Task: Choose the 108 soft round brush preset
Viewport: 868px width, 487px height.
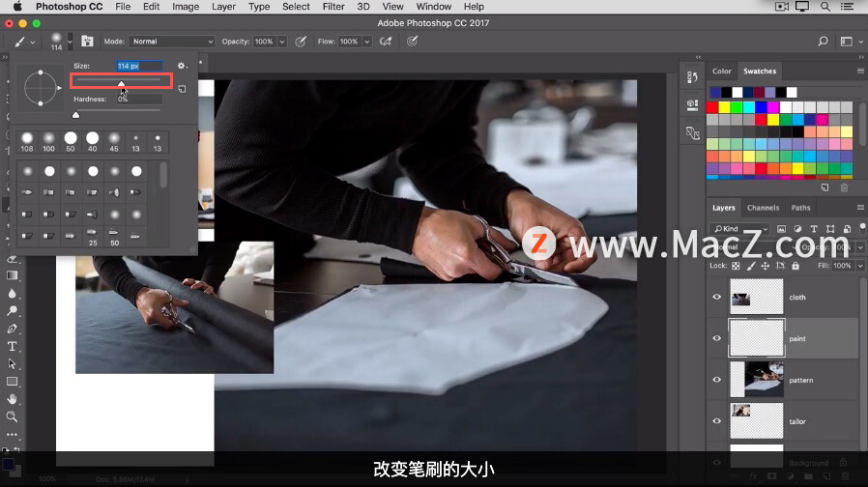Action: pyautogui.click(x=26, y=142)
